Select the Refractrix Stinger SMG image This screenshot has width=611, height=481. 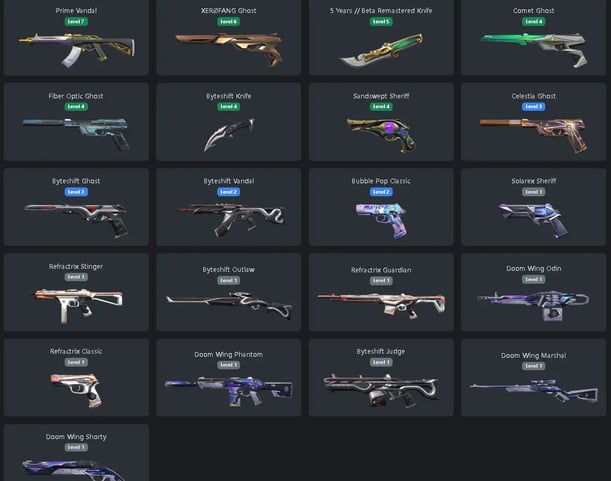point(78,306)
